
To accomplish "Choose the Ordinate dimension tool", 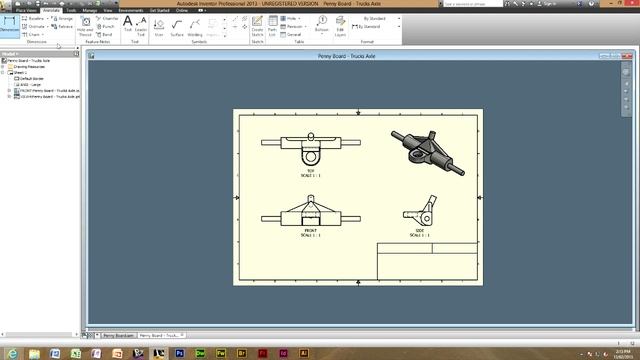I will pos(33,27).
